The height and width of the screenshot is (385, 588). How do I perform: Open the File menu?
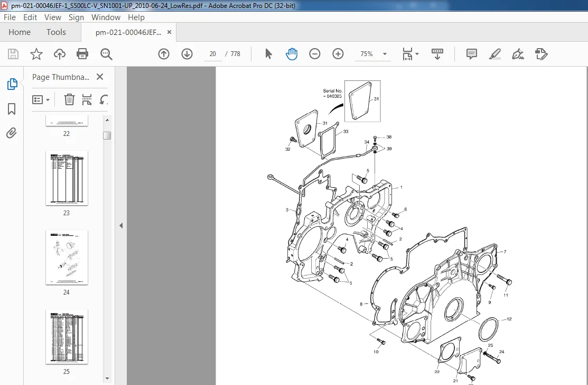pyautogui.click(x=10, y=17)
